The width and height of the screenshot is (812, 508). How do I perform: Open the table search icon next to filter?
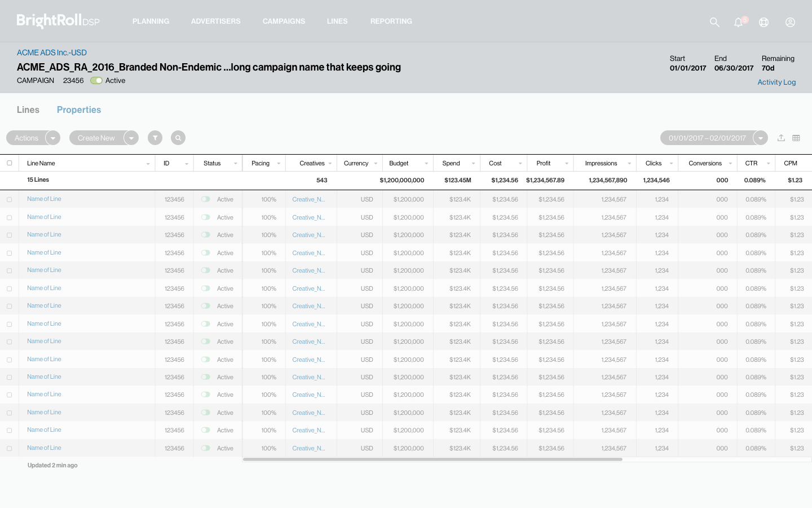click(x=178, y=138)
